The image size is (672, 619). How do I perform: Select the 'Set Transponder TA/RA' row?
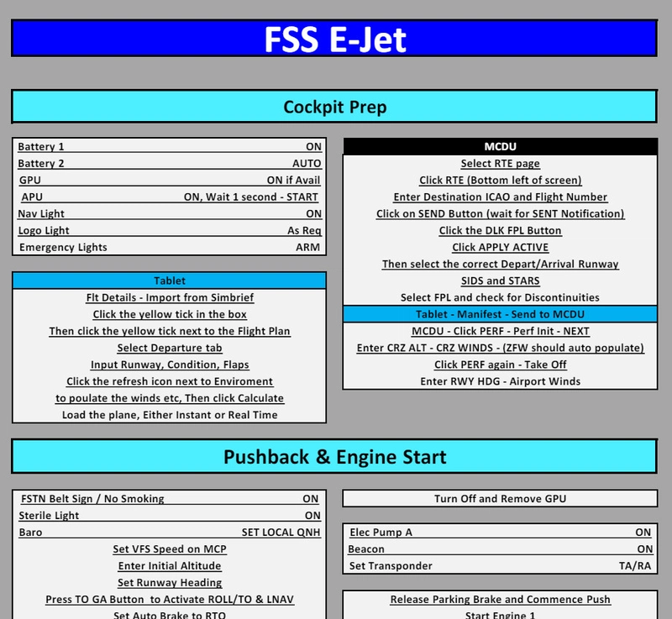pos(500,564)
